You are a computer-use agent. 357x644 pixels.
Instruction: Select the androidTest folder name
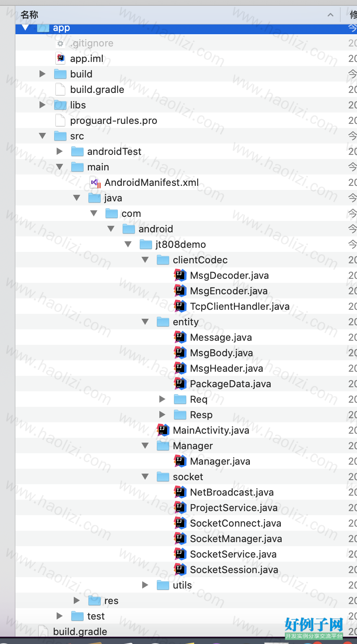[x=114, y=152]
